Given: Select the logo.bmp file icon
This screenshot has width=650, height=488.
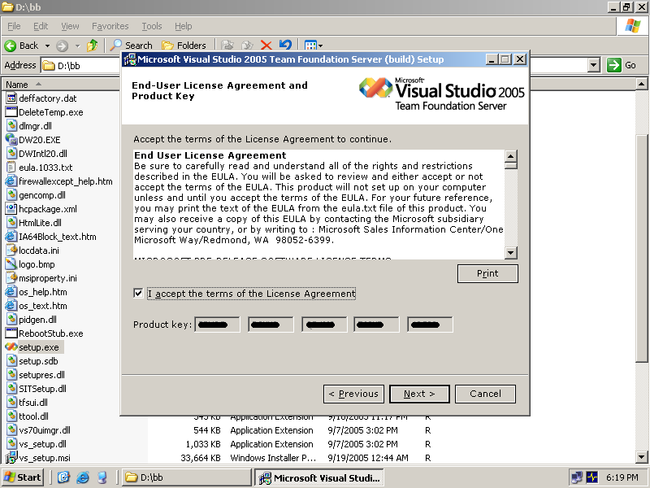Looking at the screenshot, I should tap(11, 264).
